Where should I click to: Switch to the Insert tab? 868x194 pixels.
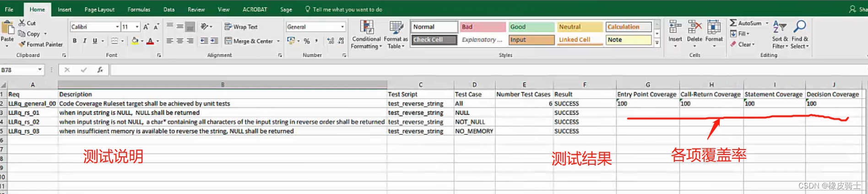(65, 9)
